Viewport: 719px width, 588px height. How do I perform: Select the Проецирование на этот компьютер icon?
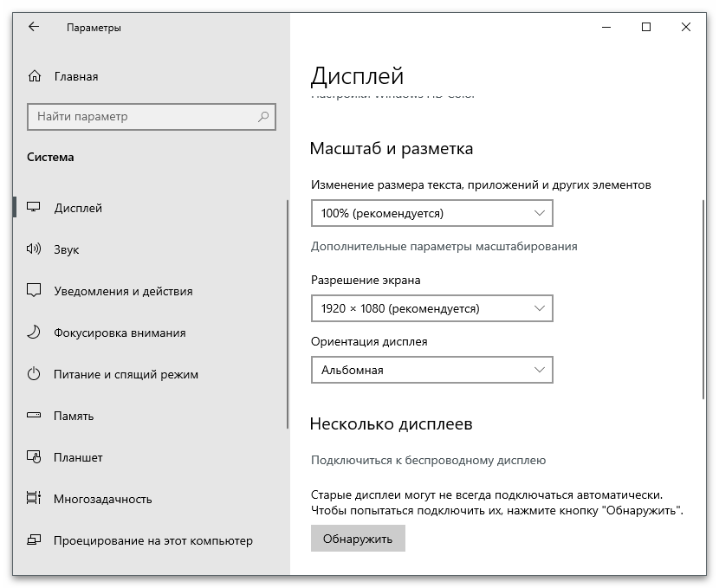(33, 540)
